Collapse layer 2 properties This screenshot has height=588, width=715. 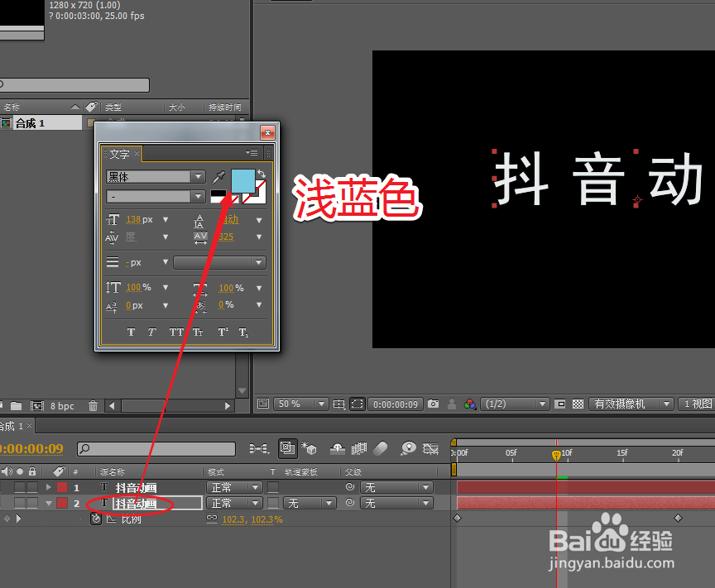48,503
